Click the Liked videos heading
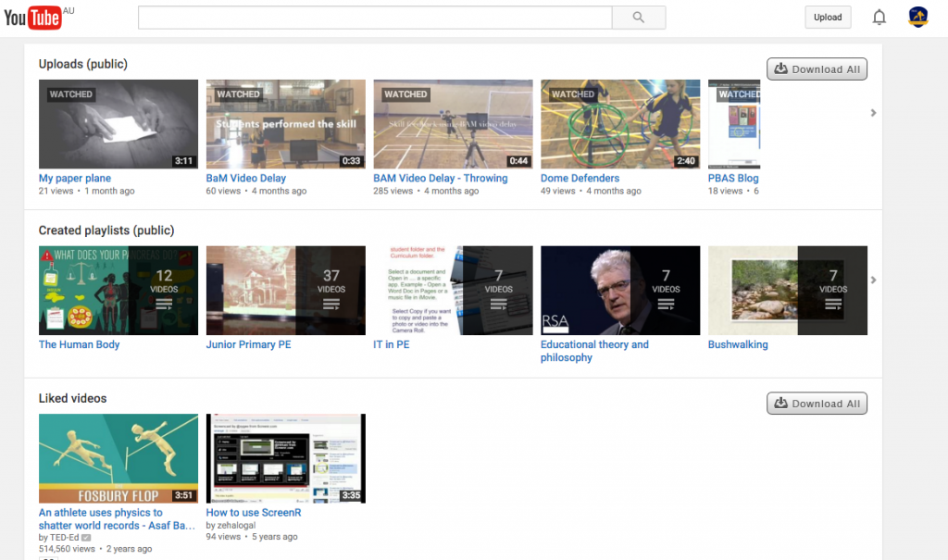948x560 pixels. (x=72, y=399)
